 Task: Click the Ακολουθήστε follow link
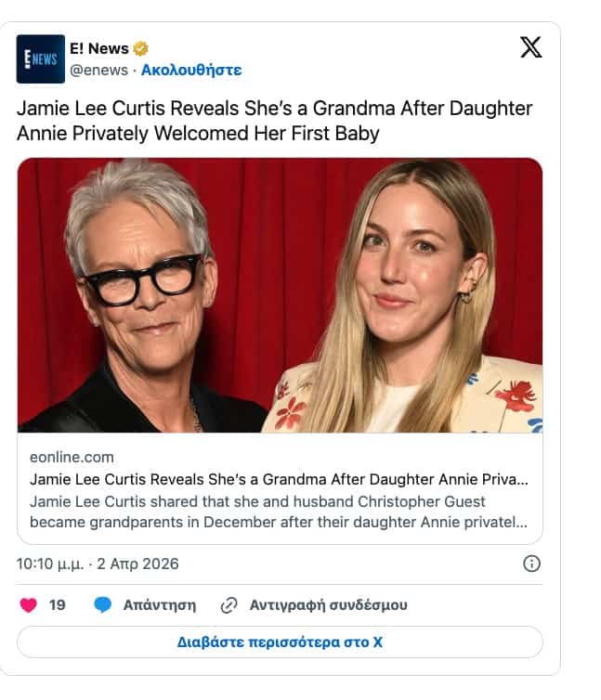click(x=191, y=70)
